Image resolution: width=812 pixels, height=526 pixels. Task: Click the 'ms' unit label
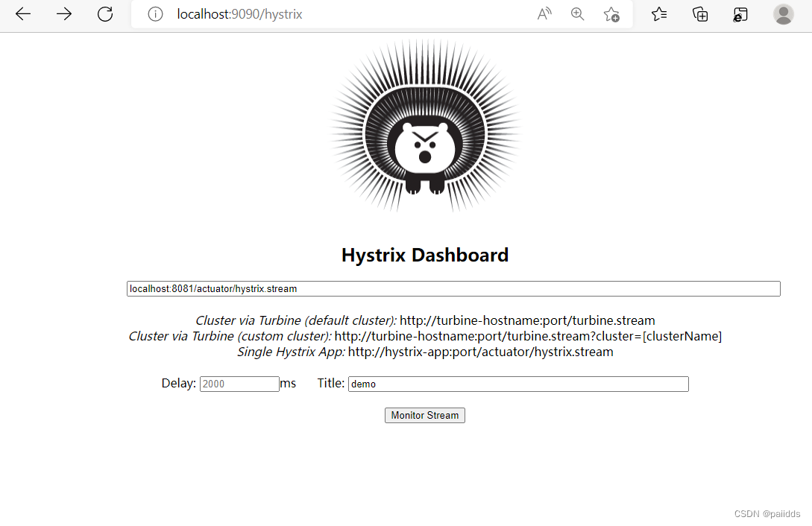[288, 383]
